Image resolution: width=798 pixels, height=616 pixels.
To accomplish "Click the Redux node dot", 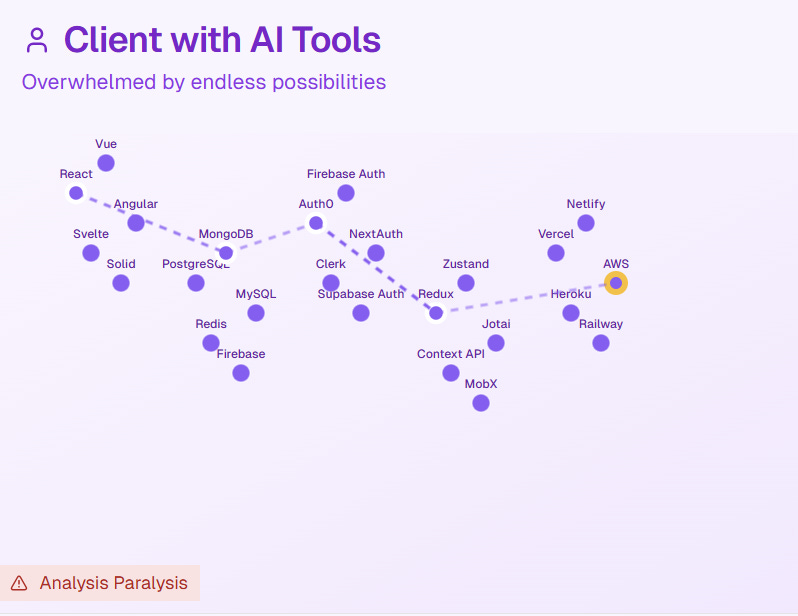I will (x=436, y=313).
